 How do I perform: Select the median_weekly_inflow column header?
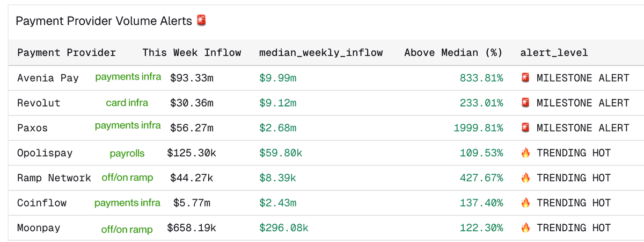pyautogui.click(x=321, y=53)
